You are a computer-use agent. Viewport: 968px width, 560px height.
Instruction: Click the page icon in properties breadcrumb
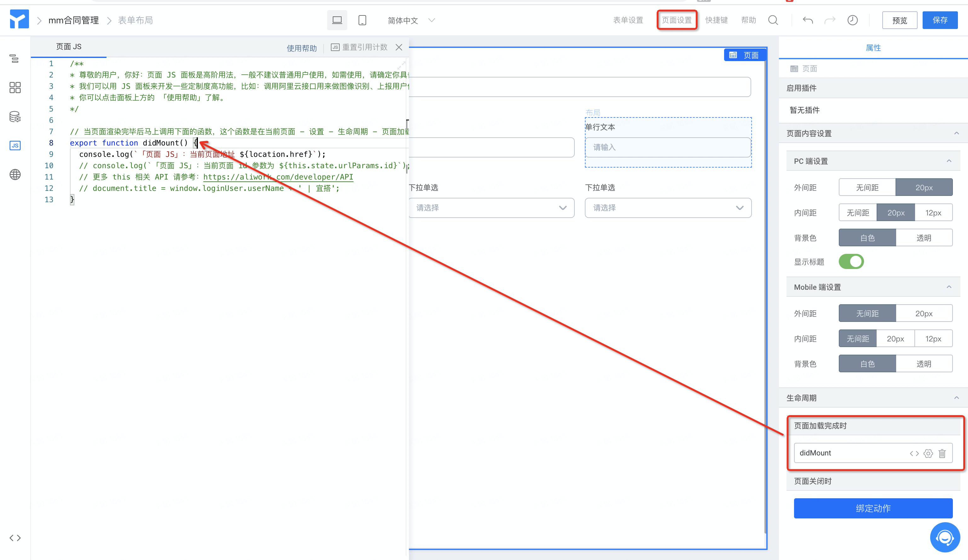point(794,69)
